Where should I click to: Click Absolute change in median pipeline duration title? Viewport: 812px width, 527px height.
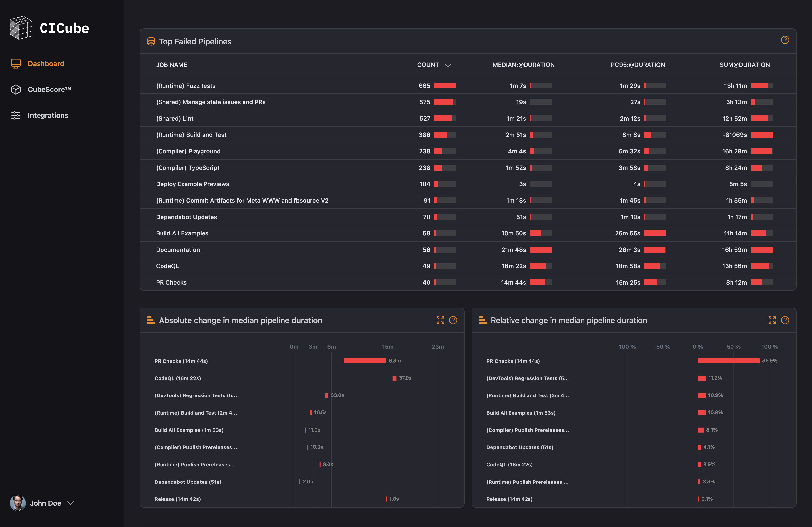pyautogui.click(x=241, y=320)
